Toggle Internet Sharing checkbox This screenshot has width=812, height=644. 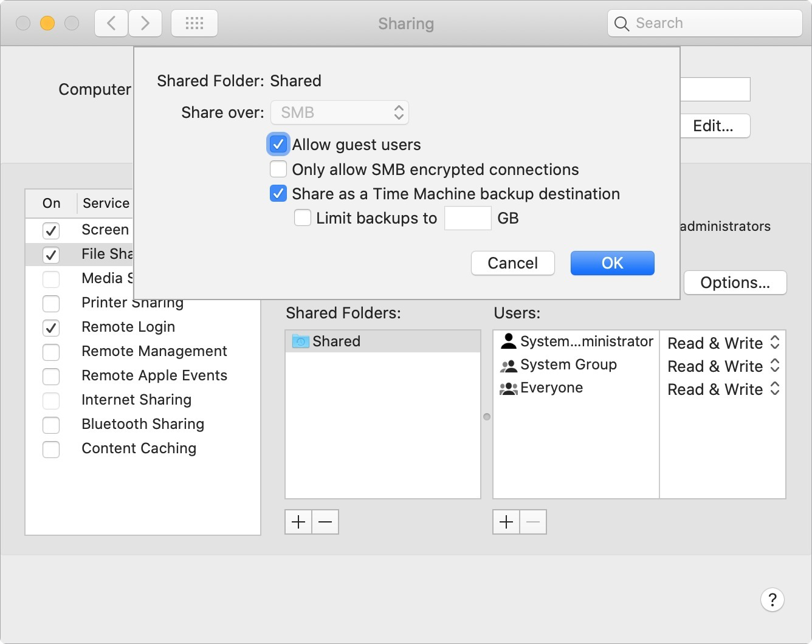pyautogui.click(x=51, y=400)
